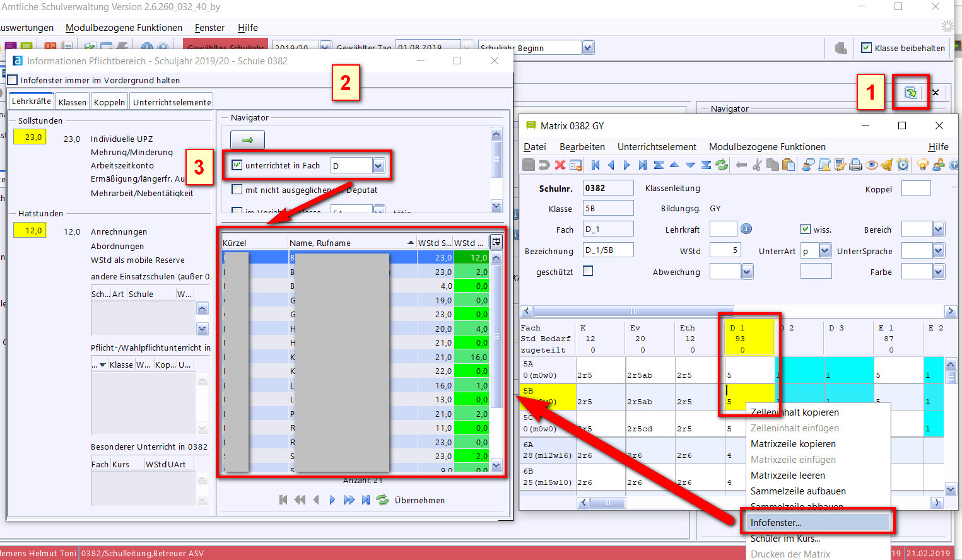Click the save disk icon in Matrix toolbar
The image size is (962, 560).
[x=528, y=165]
